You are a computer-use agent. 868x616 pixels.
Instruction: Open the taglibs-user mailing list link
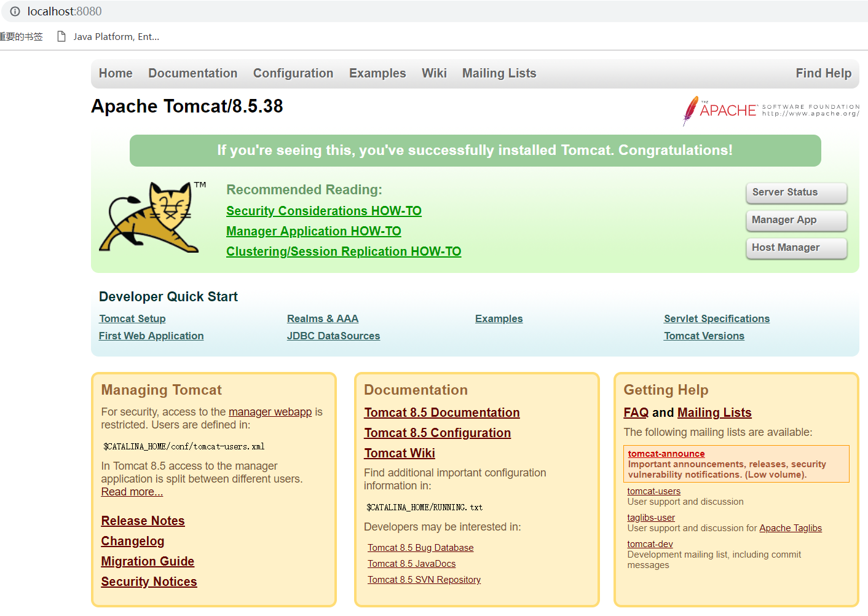(651, 518)
